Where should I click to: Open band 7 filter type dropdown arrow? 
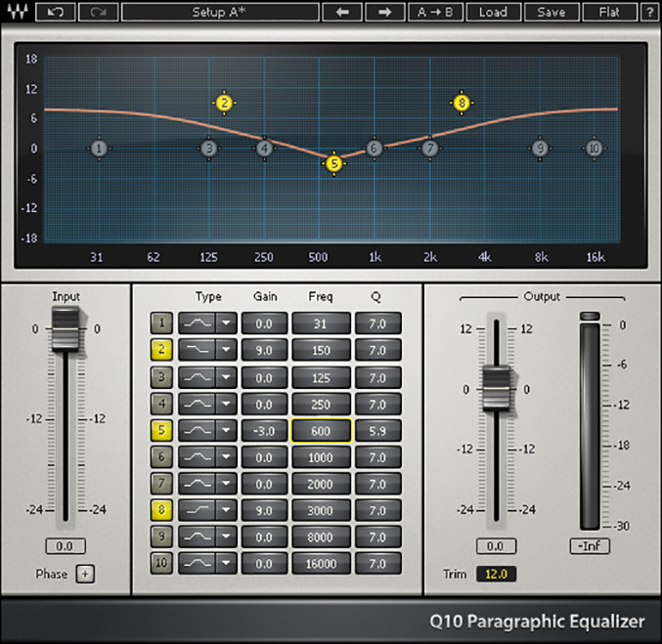click(x=226, y=484)
